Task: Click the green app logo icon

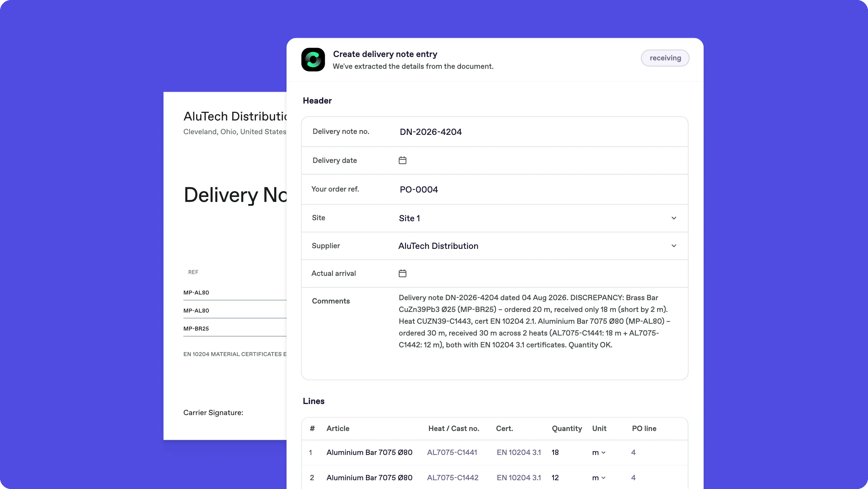Action: click(313, 60)
